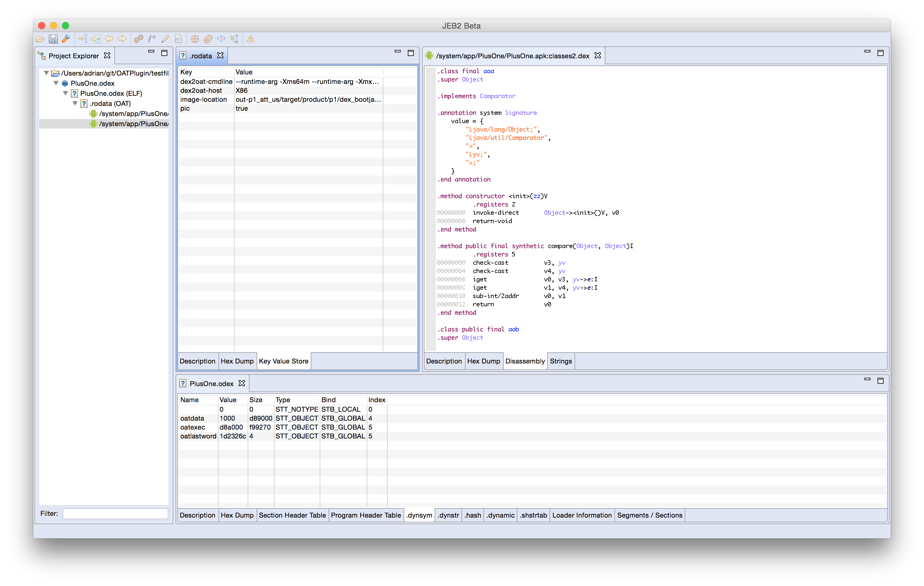Select the Key Value Store tab
The height and width of the screenshot is (586, 924).
pyautogui.click(x=284, y=361)
